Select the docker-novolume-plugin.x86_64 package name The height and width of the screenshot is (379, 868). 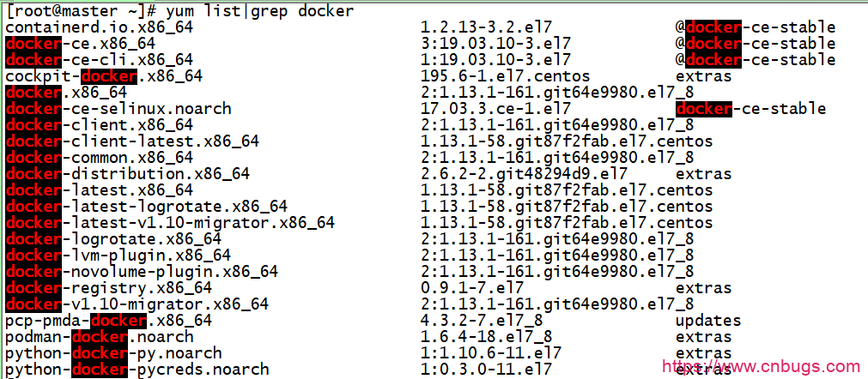coord(142,272)
